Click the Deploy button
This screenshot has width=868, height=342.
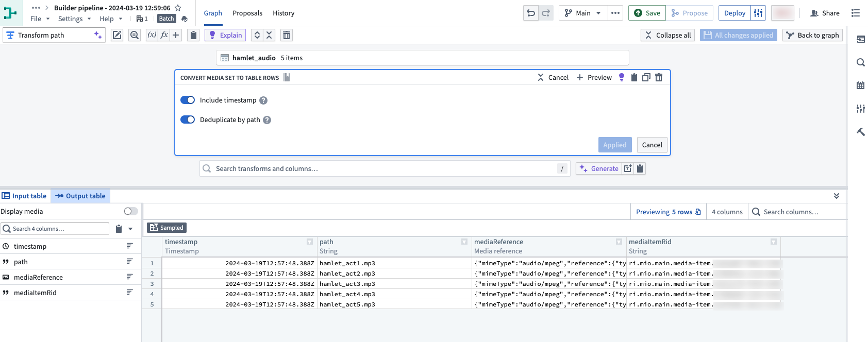[x=735, y=13]
